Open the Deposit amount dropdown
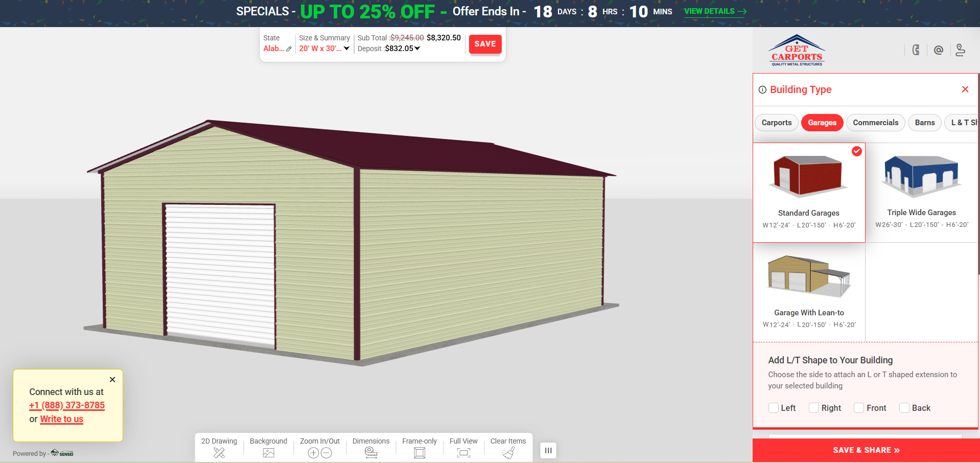Screen dimensions: 980x463 tap(417, 49)
